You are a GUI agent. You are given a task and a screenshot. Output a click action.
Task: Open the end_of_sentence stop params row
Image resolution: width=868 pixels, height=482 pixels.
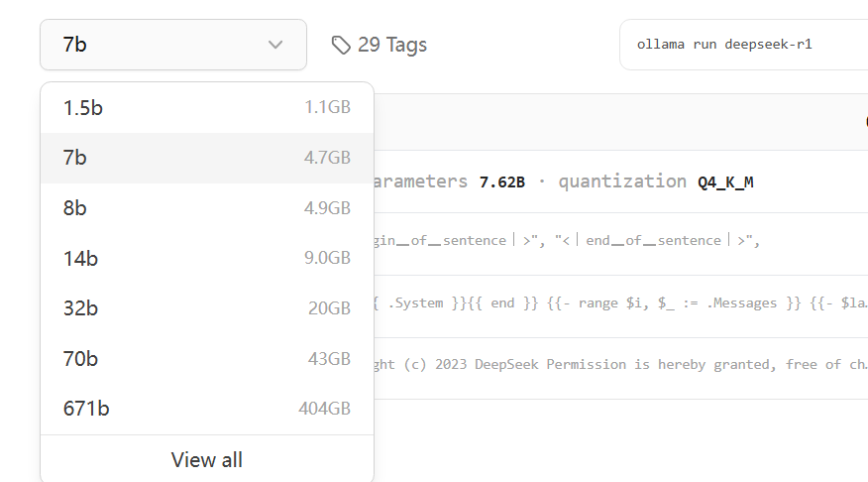pyautogui.click(x=614, y=241)
